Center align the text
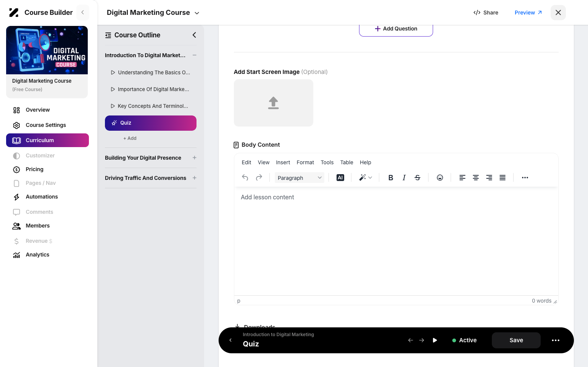 (476, 178)
